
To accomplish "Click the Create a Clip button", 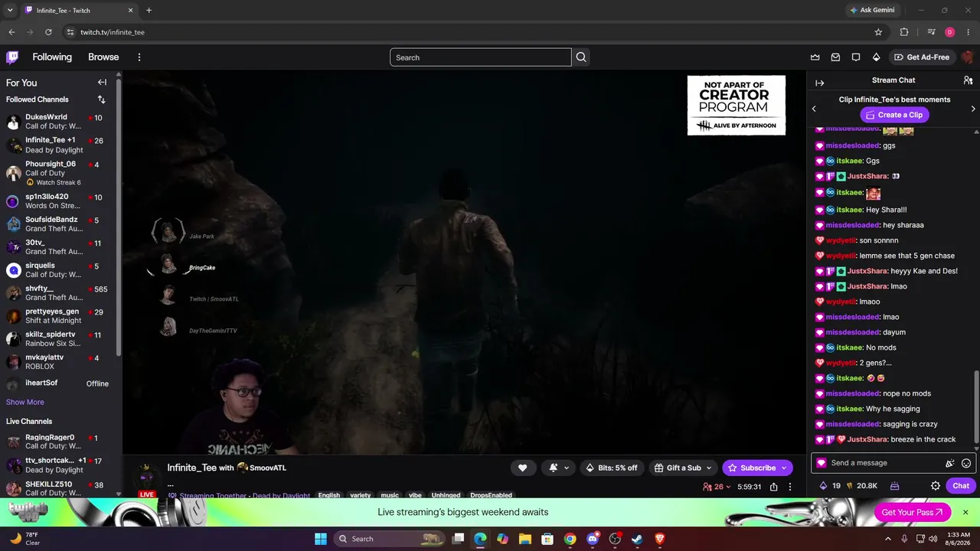I will tap(893, 115).
